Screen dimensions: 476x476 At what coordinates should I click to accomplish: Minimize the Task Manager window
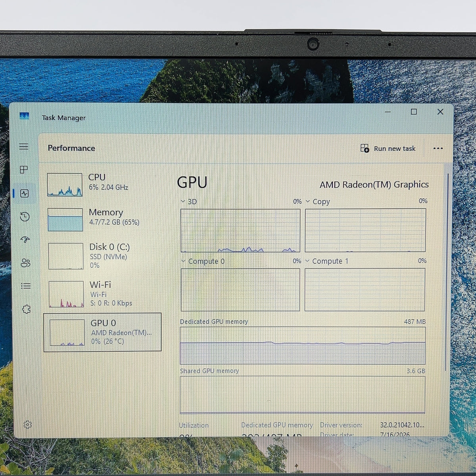tap(388, 112)
